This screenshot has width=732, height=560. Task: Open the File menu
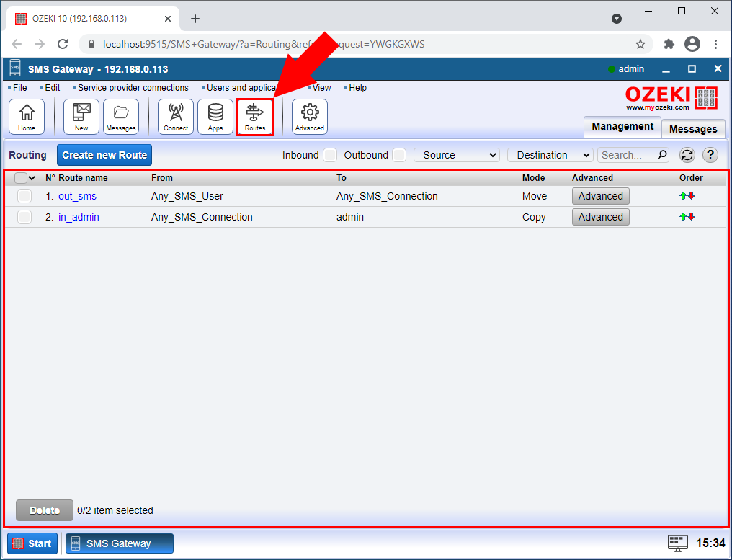tap(19, 88)
